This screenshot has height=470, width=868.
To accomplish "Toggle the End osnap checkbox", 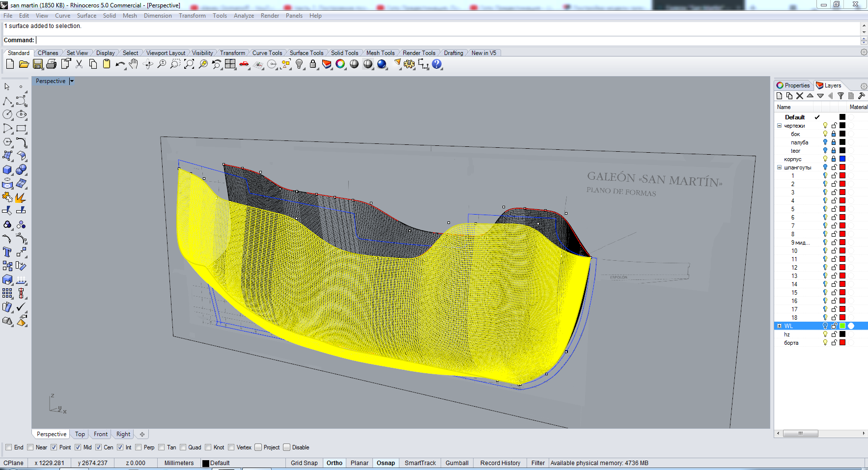I will click(x=9, y=447).
